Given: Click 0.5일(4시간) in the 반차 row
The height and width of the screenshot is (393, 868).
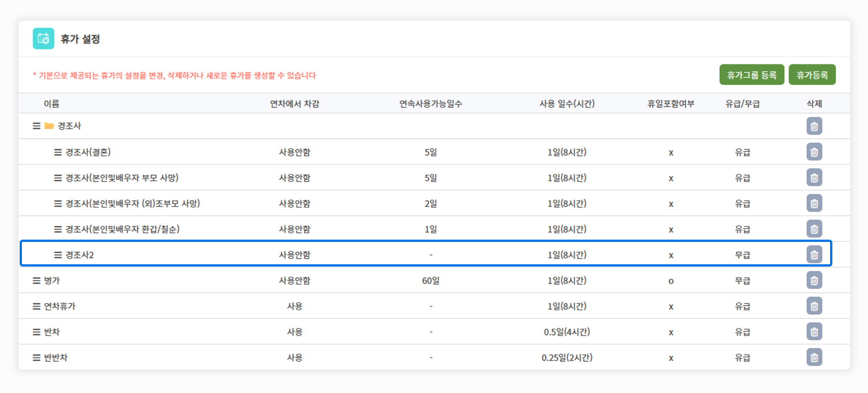Looking at the screenshot, I should pyautogui.click(x=567, y=332).
